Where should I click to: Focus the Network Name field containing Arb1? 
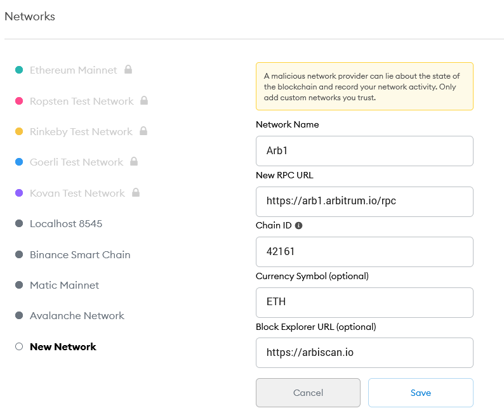click(x=364, y=151)
